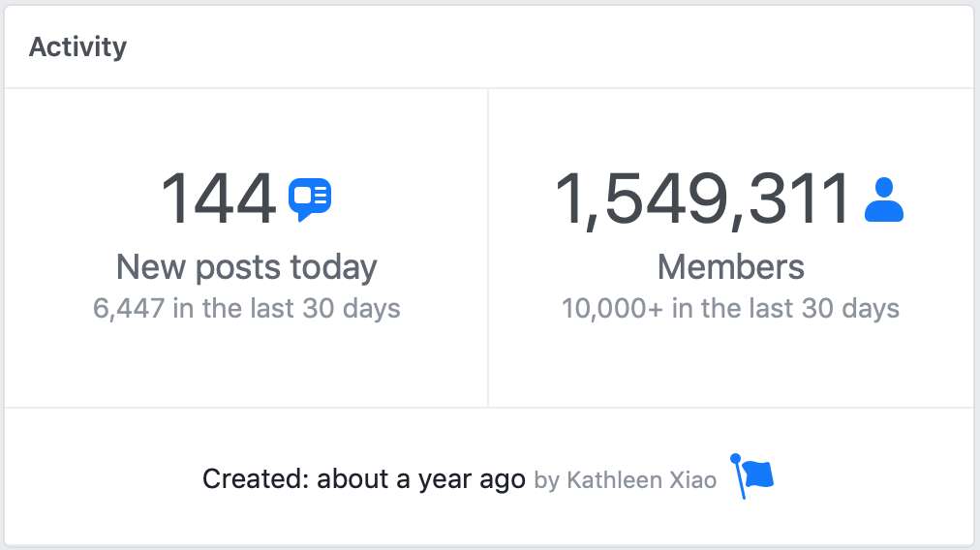
Task: Click the digits 311 in the member count
Action: coord(799,199)
